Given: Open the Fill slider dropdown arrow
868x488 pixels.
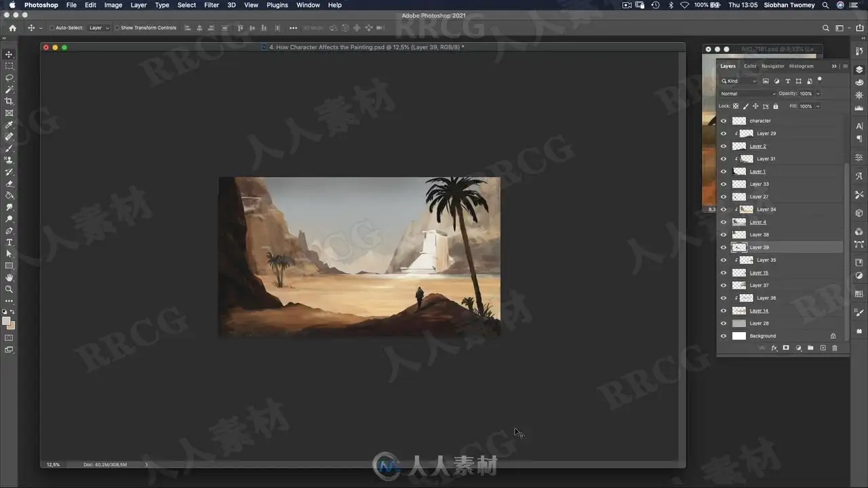Looking at the screenshot, I should pyautogui.click(x=818, y=106).
